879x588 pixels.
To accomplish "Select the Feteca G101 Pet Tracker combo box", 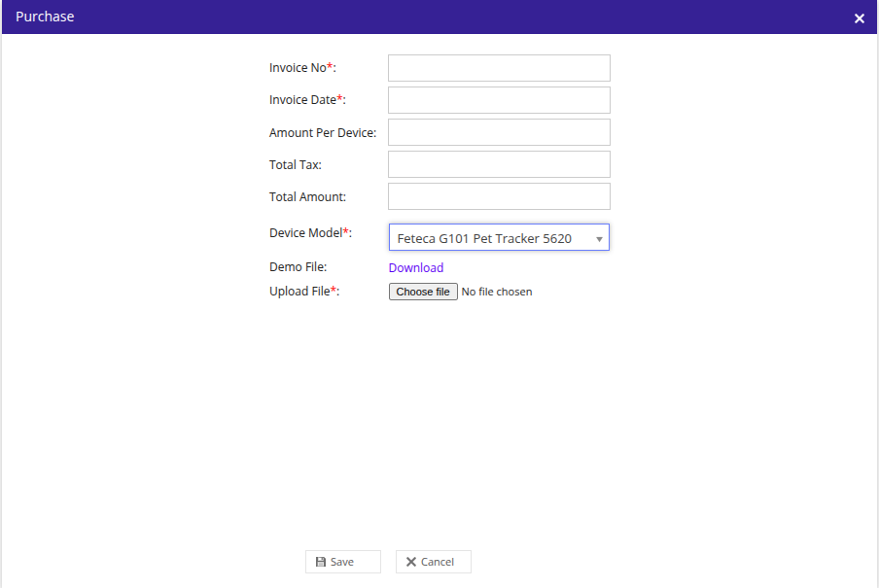I will [x=484, y=238].
